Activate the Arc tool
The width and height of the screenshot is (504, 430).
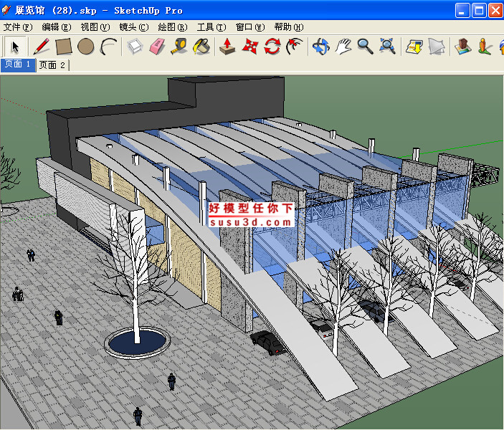point(108,47)
